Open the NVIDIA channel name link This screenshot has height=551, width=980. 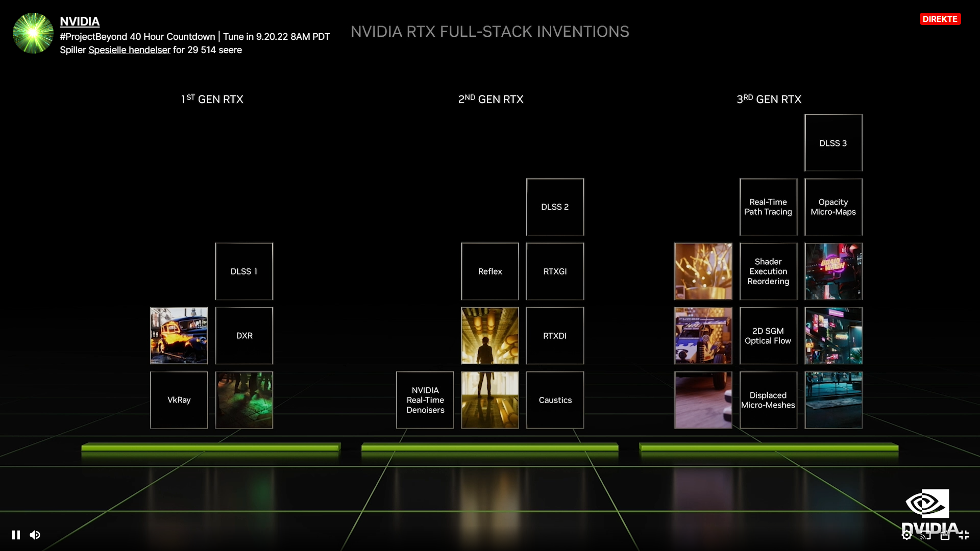[80, 21]
